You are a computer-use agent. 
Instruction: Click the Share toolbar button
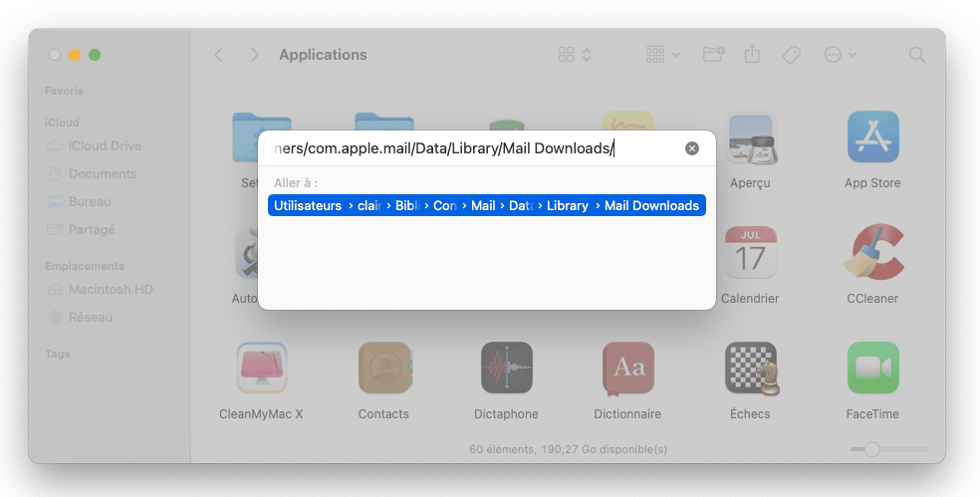tap(752, 55)
